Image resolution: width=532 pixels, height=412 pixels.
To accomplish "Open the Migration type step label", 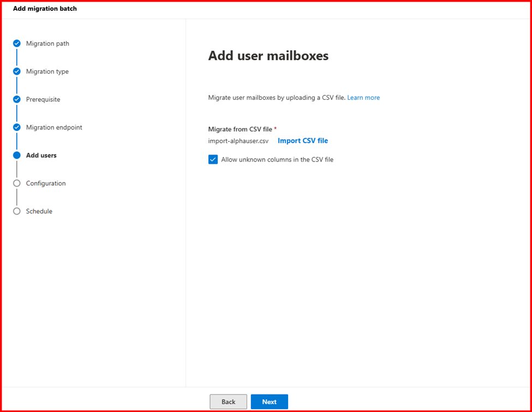I will [x=47, y=71].
